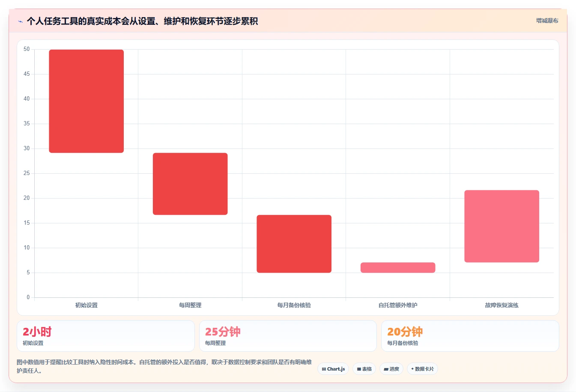This screenshot has height=392, width=576.
Task: Click the 每月备份核验 waterfall bar
Action: tap(294, 244)
